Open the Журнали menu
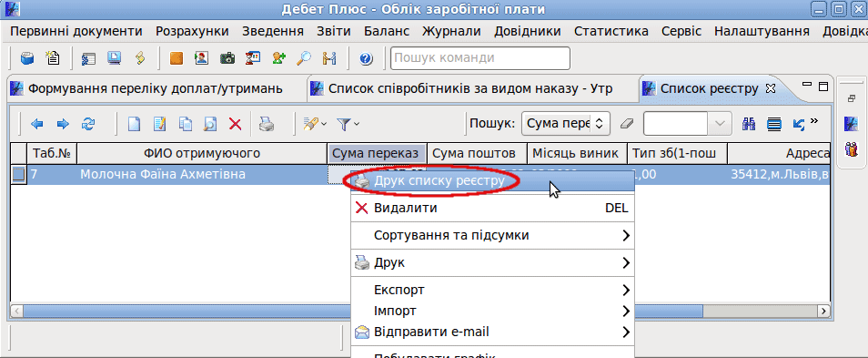Viewport: 868px width, 358px height. (x=451, y=31)
